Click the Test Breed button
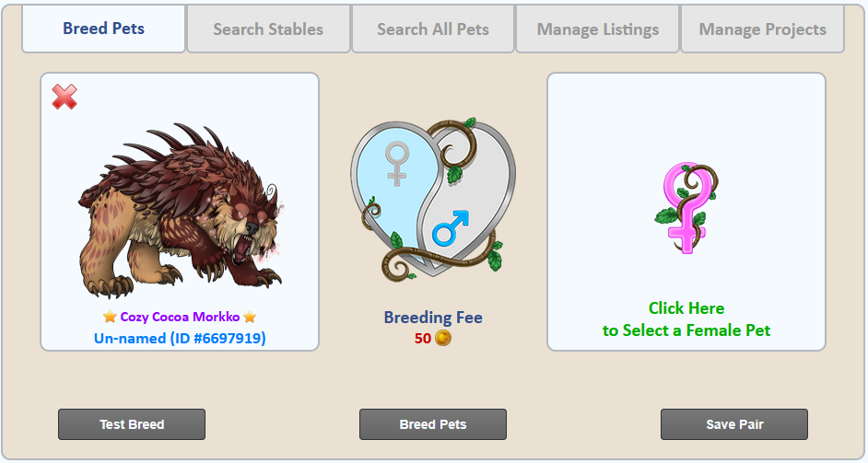The image size is (868, 463). (132, 424)
